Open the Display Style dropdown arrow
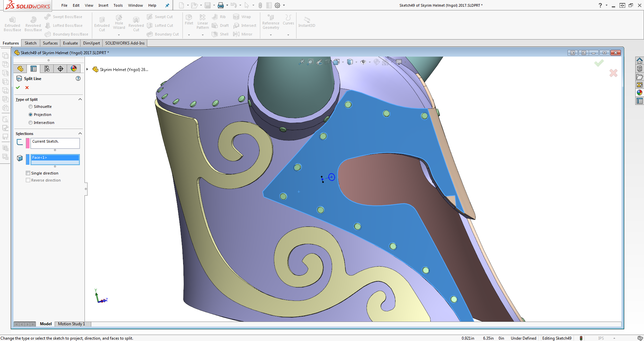Screen dimensions: 644x341 (x=356, y=62)
